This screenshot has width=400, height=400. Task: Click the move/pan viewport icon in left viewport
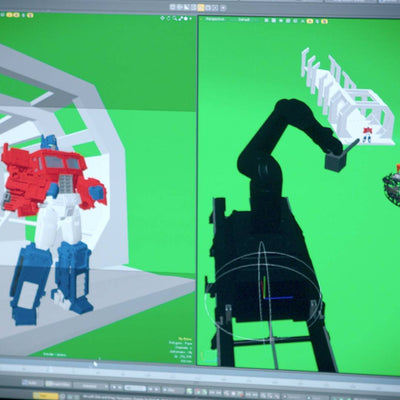(162, 18)
